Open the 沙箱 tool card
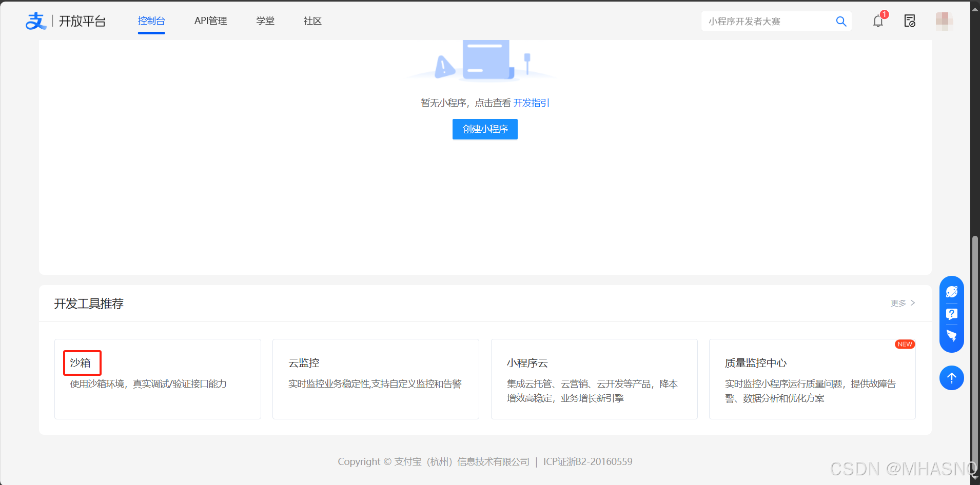The image size is (980, 485). [158, 379]
